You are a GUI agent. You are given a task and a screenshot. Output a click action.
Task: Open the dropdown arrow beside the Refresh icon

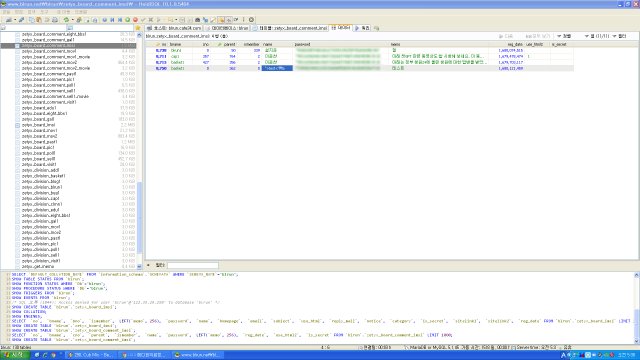(72, 20)
